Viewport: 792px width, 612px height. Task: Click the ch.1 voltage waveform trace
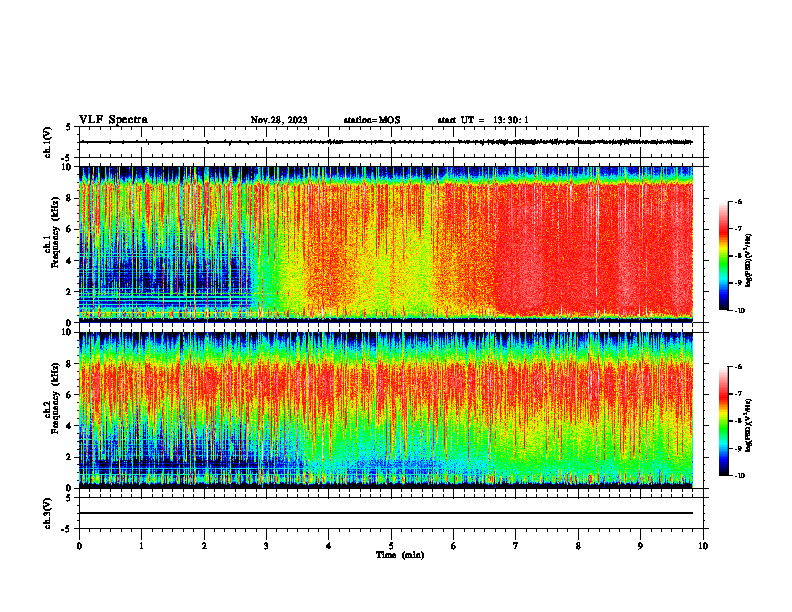click(x=386, y=142)
